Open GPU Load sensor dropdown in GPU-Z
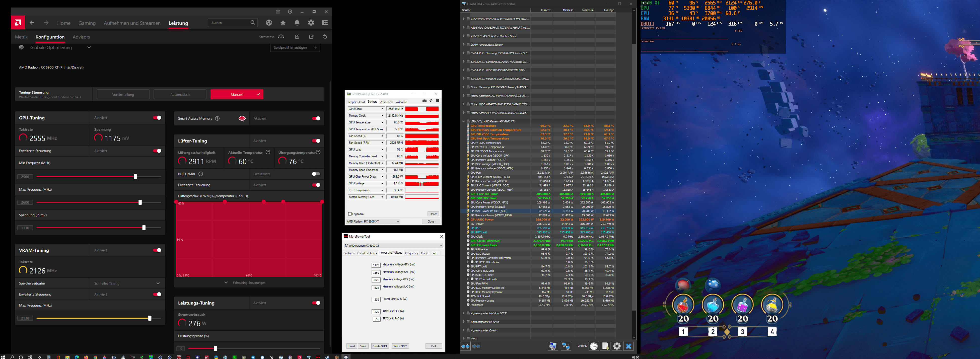The height and width of the screenshot is (359, 980). click(382, 150)
